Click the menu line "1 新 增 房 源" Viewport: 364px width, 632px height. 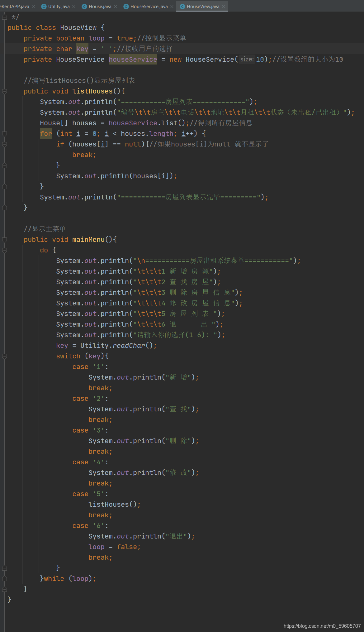[x=139, y=271]
